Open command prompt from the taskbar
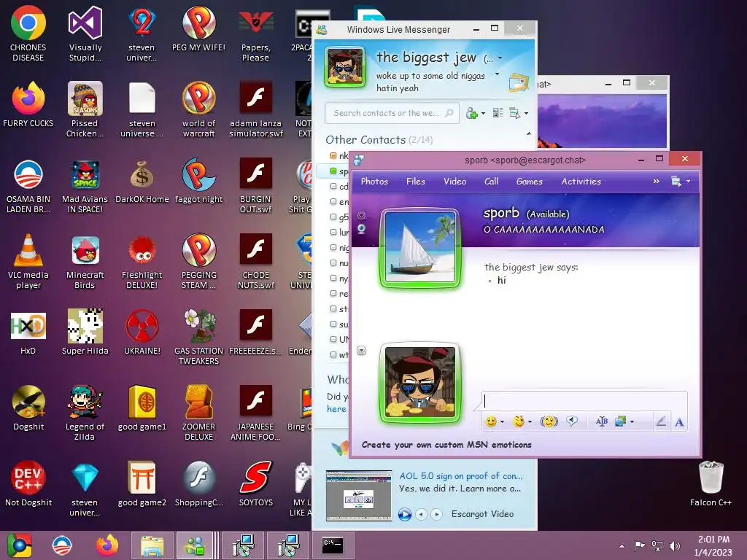The height and width of the screenshot is (560, 747). coord(333,545)
